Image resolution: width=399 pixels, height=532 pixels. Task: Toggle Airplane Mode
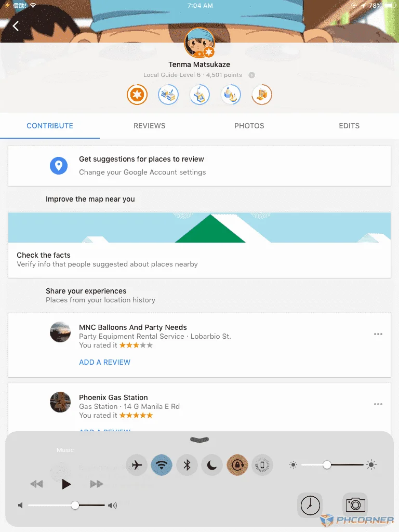[x=137, y=465]
